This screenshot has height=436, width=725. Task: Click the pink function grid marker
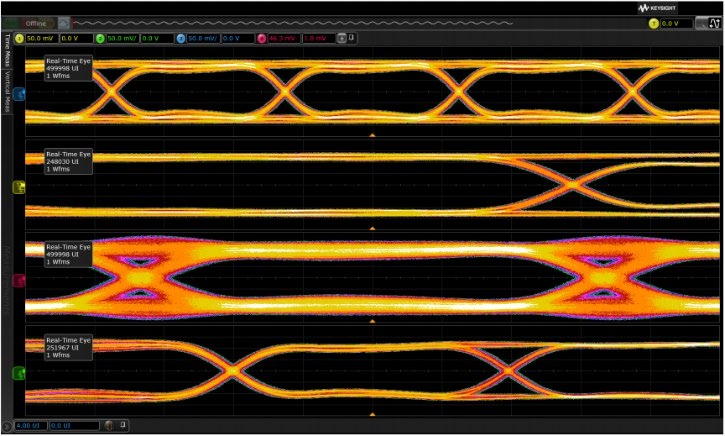(x=19, y=281)
